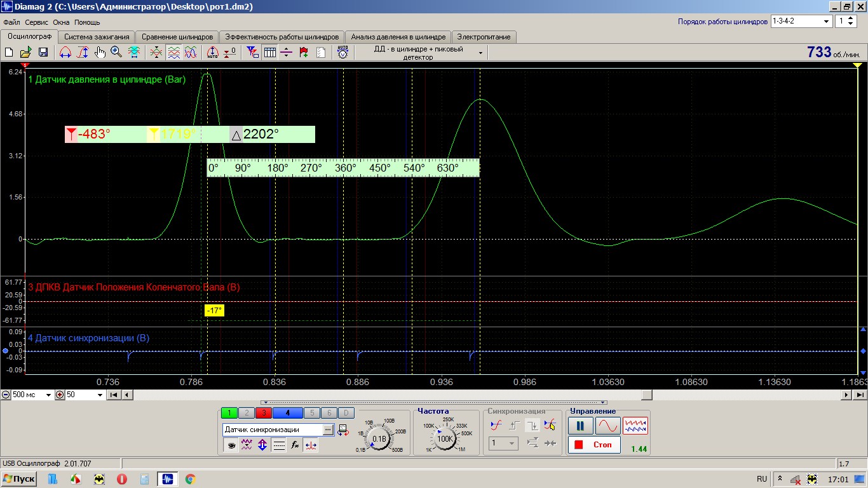Click the purple waveform filter icon
This screenshot has width=868, height=488.
tap(247, 445)
